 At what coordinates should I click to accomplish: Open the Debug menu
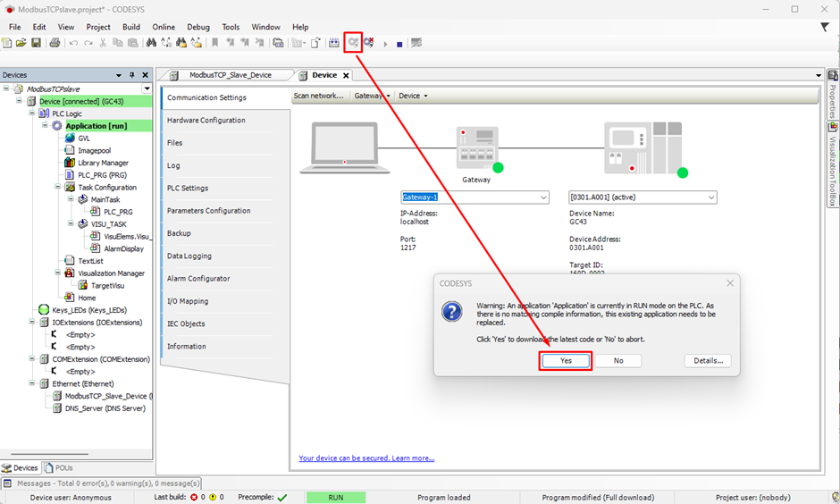tap(198, 27)
